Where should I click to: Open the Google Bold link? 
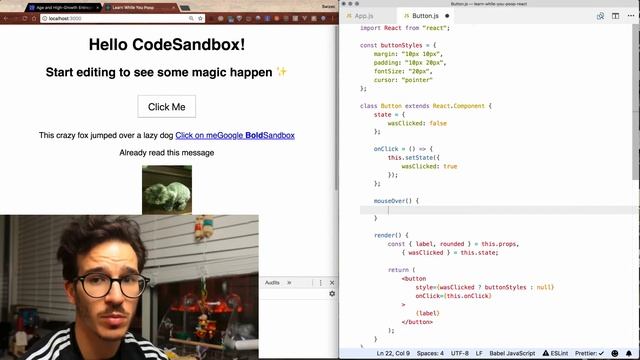[x=240, y=136]
